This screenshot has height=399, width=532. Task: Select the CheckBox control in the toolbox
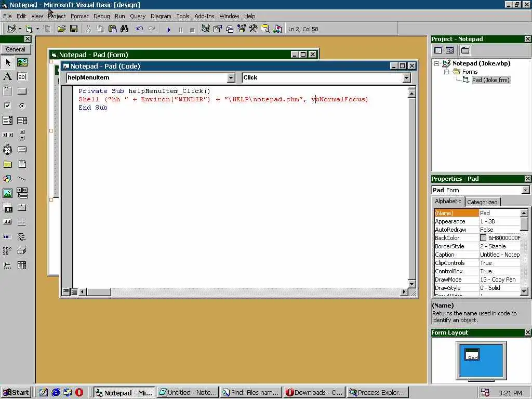pos(7,106)
